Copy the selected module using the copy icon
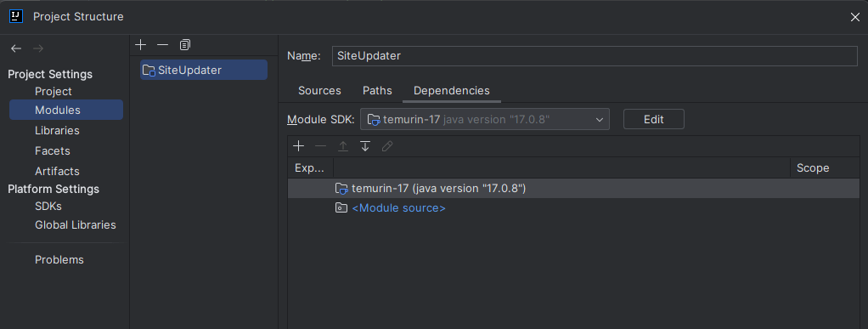868x329 pixels. click(x=184, y=44)
